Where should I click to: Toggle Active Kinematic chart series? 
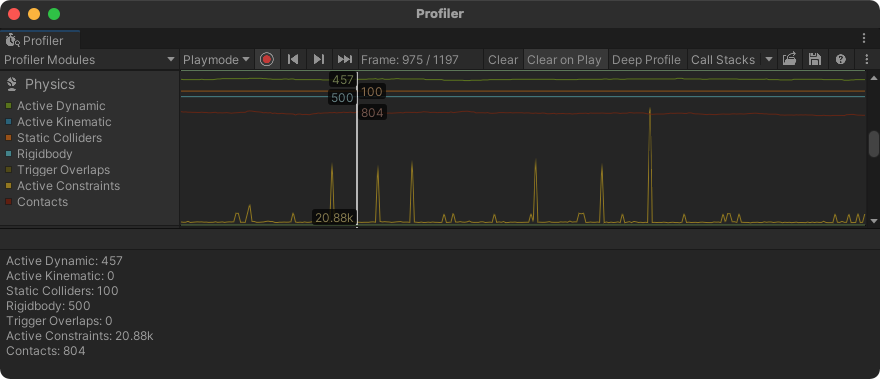8,122
